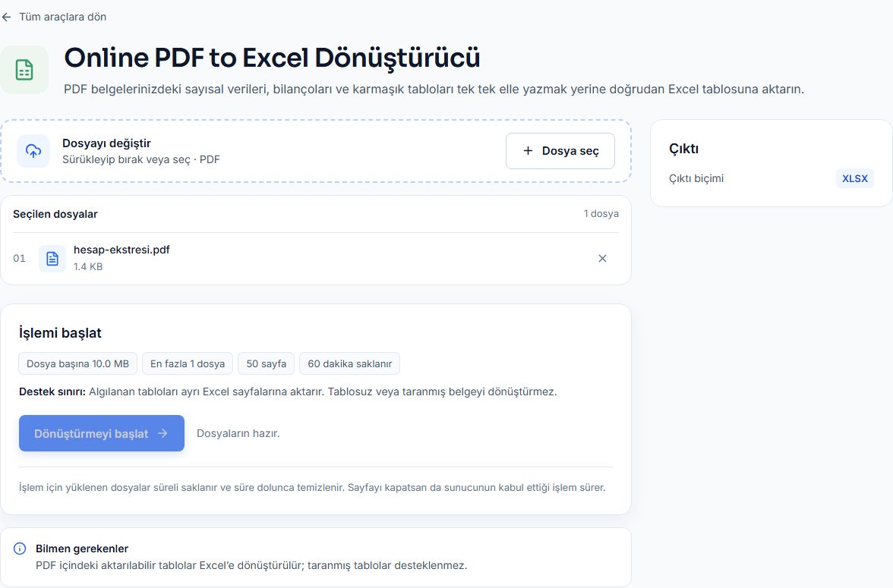Click the İşlemi başlat heading
The image size is (893, 588).
click(60, 333)
